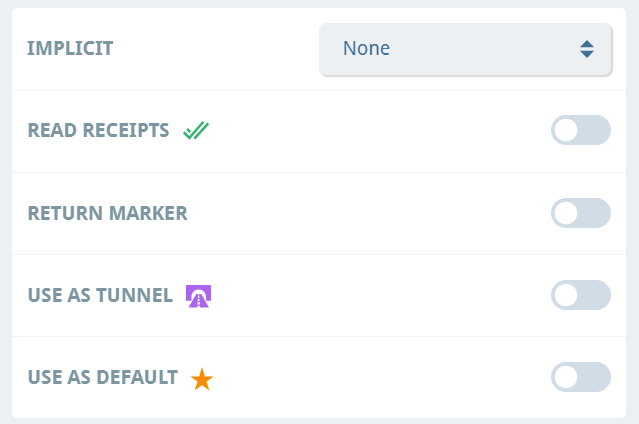Click the purple tunnel icon
This screenshot has height=424, width=639.
click(x=198, y=296)
